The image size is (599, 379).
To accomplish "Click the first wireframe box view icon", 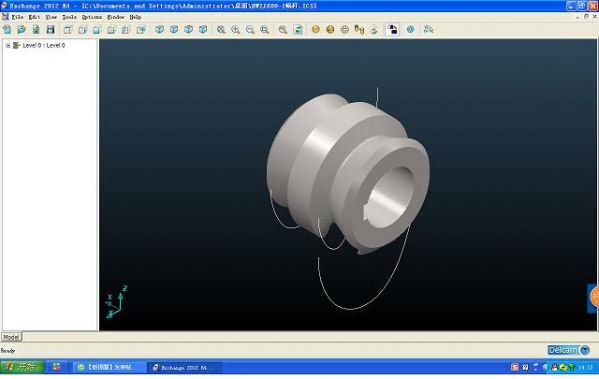I will point(68,29).
